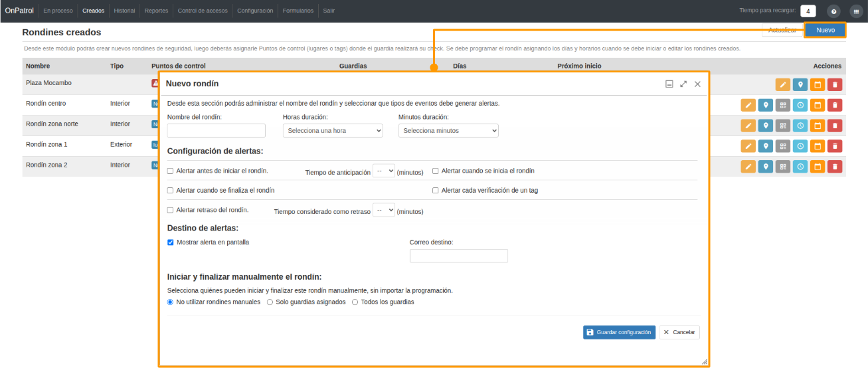Open the clock icon for Rondín zona 1
Image resolution: width=868 pixels, height=370 pixels.
click(x=800, y=146)
